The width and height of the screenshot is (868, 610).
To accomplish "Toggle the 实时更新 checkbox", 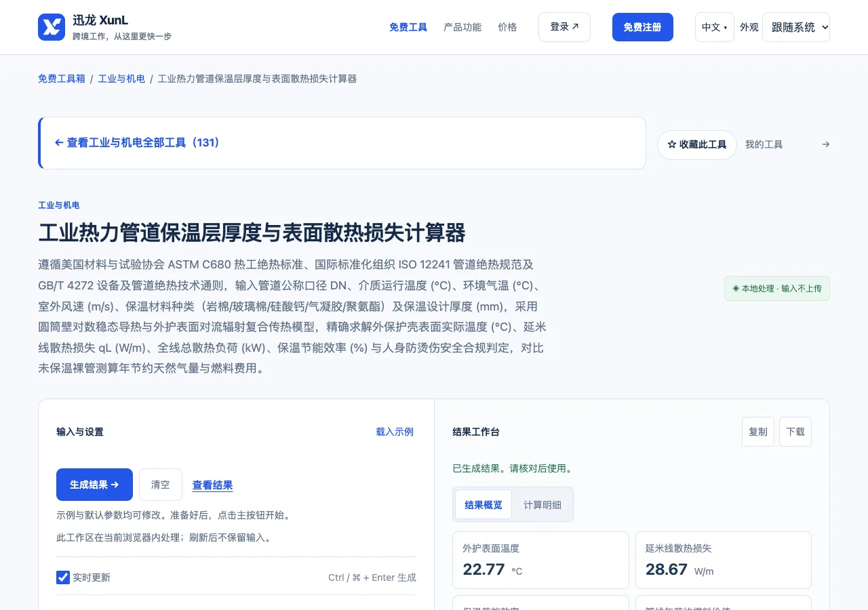I will pos(63,577).
